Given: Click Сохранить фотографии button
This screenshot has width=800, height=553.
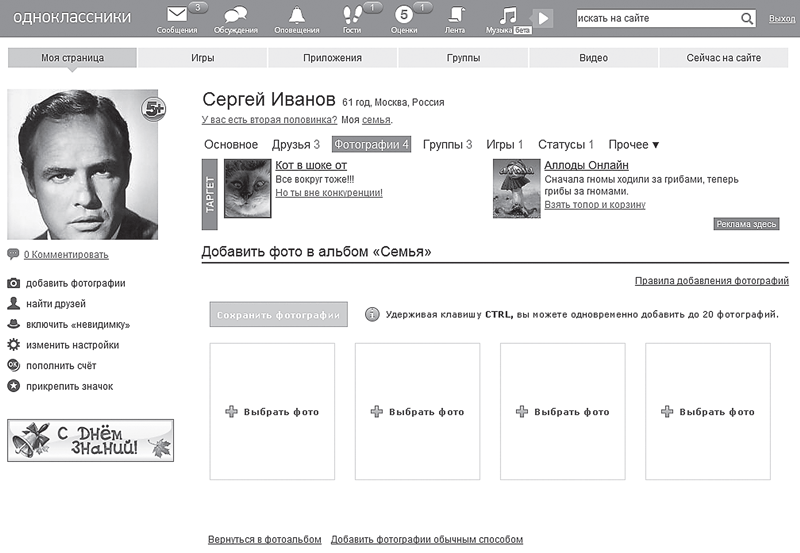Looking at the screenshot, I should (279, 315).
